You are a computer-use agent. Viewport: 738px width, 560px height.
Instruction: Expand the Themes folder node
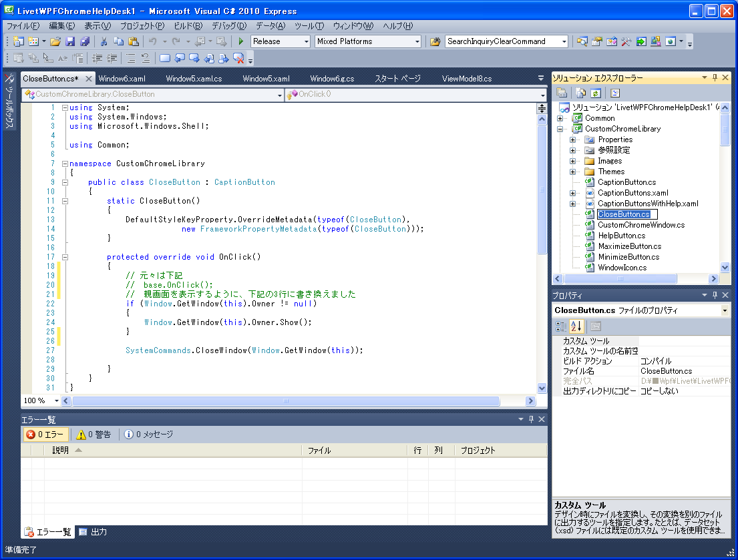pyautogui.click(x=572, y=172)
